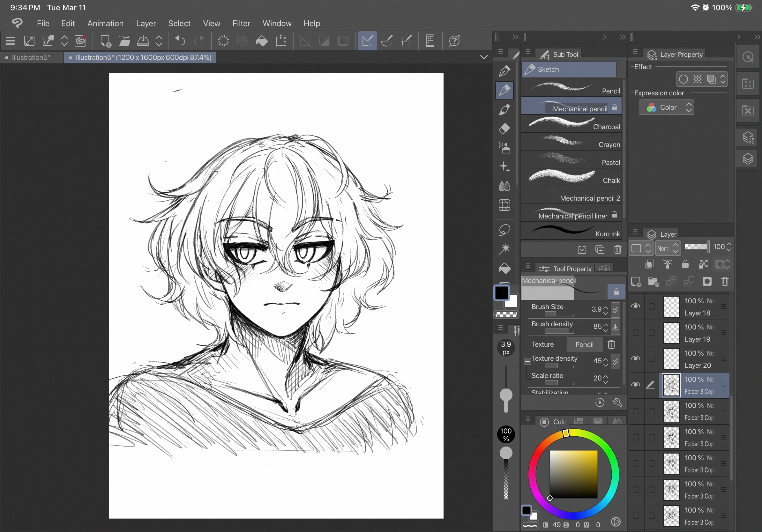The image size is (762, 532).
Task: Click the black foreground color swatch
Action: pyautogui.click(x=501, y=293)
